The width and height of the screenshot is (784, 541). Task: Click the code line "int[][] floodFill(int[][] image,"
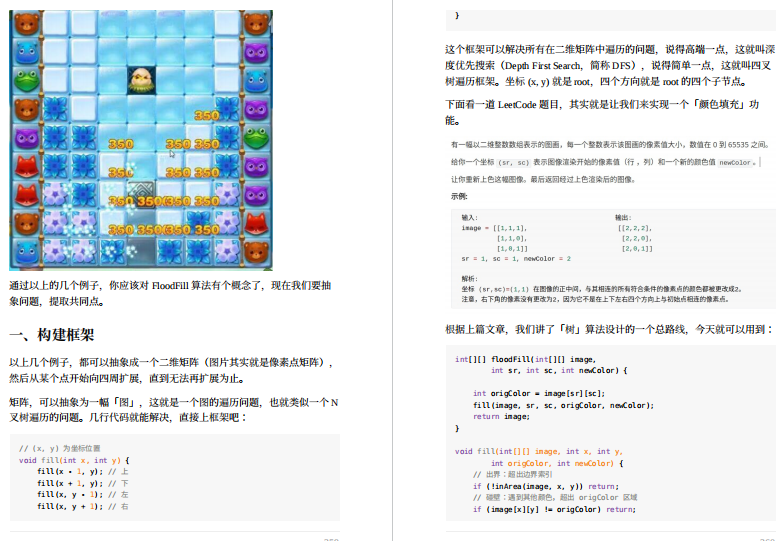(x=525, y=360)
